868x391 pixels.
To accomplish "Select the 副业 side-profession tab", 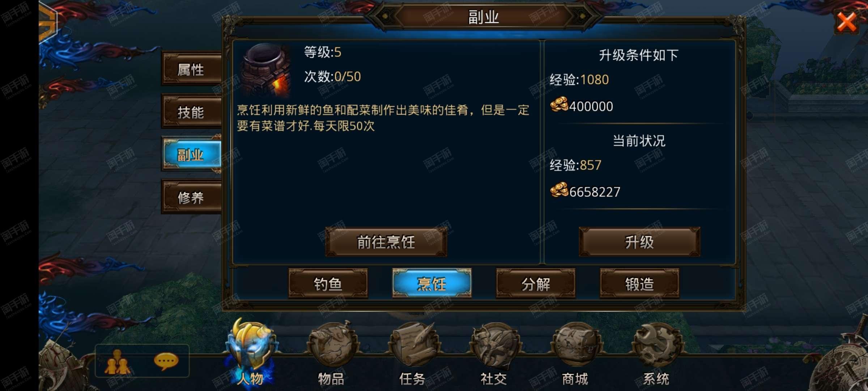I will tap(191, 155).
